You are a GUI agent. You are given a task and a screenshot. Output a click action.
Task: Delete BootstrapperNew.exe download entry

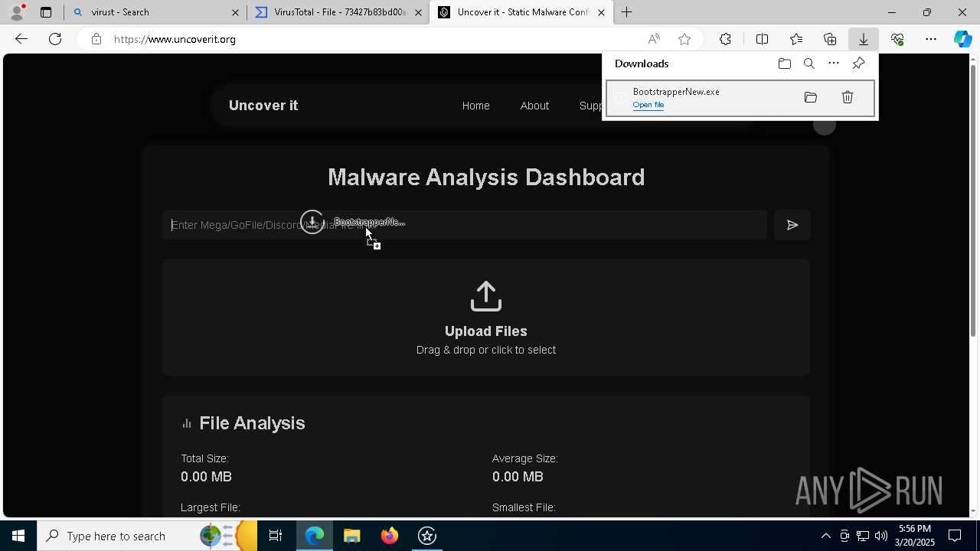tap(848, 97)
